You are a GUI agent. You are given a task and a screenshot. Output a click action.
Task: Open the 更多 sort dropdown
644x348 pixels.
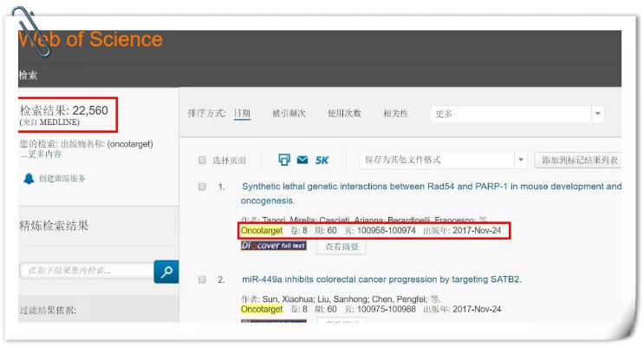(x=517, y=114)
